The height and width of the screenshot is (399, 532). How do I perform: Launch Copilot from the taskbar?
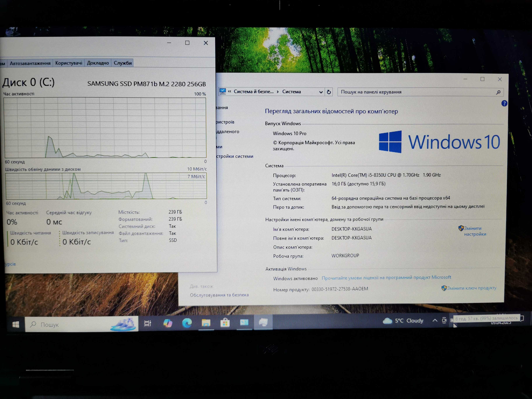[x=168, y=323]
